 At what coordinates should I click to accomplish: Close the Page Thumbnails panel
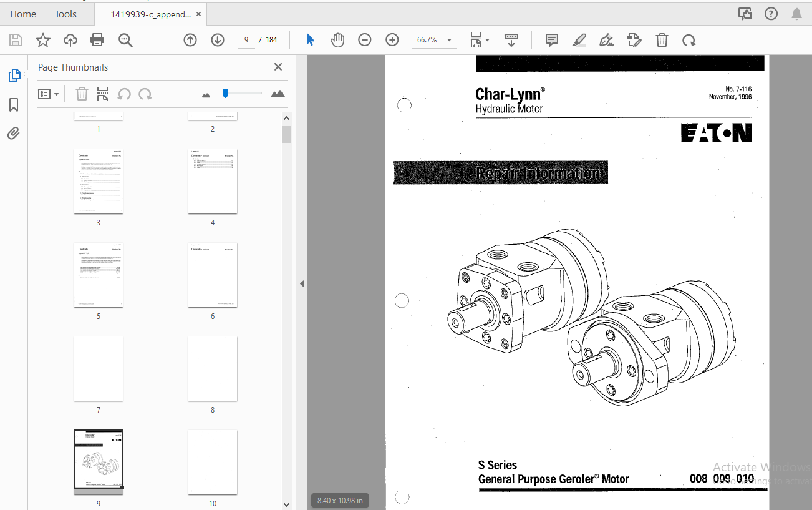coord(278,67)
